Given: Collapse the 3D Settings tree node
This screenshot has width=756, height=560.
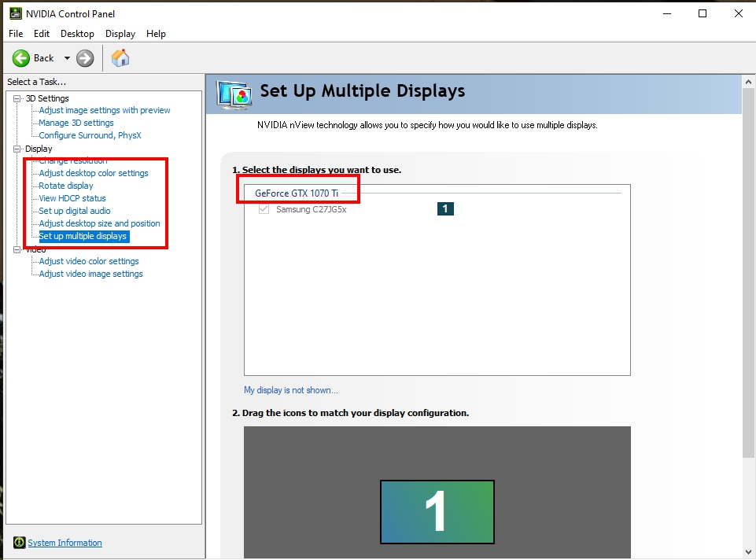Looking at the screenshot, I should pyautogui.click(x=17, y=98).
